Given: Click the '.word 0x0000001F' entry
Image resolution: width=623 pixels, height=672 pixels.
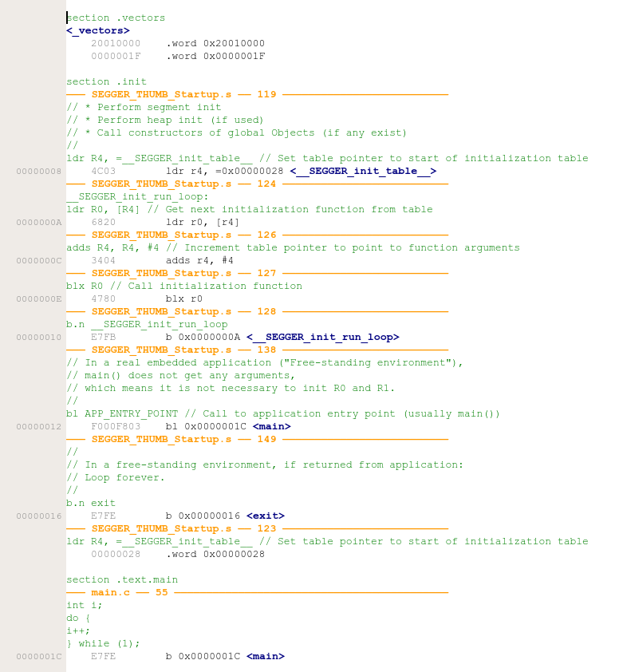Looking at the screenshot, I should pyautogui.click(x=215, y=57).
